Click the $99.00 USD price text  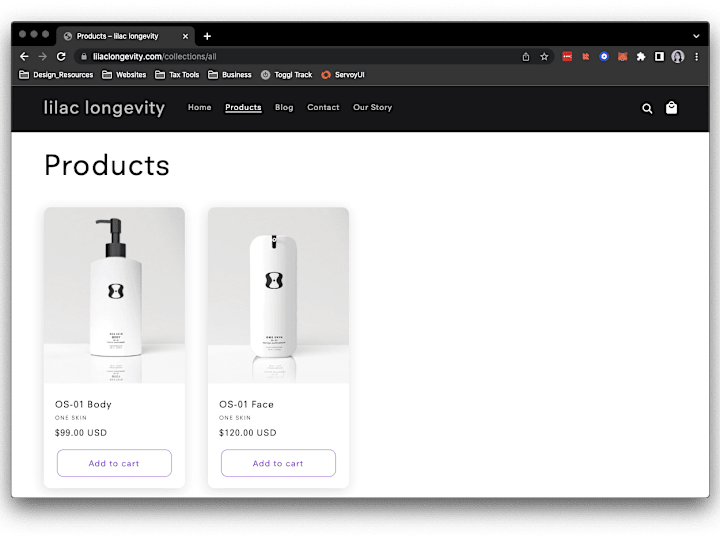pos(81,433)
